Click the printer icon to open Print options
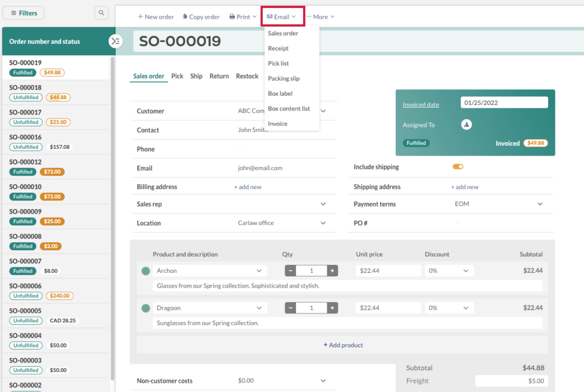Viewport: 584px width, 392px height. point(232,16)
